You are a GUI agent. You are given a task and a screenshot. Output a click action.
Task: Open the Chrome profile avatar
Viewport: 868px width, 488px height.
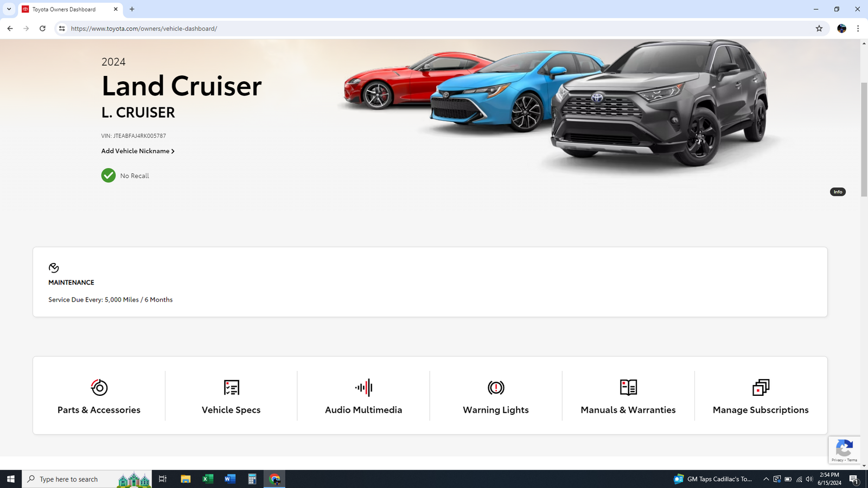coord(841,28)
